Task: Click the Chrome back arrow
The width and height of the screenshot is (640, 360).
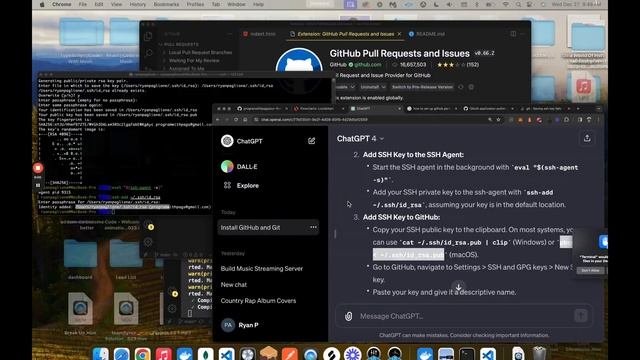Action: click(x=218, y=120)
